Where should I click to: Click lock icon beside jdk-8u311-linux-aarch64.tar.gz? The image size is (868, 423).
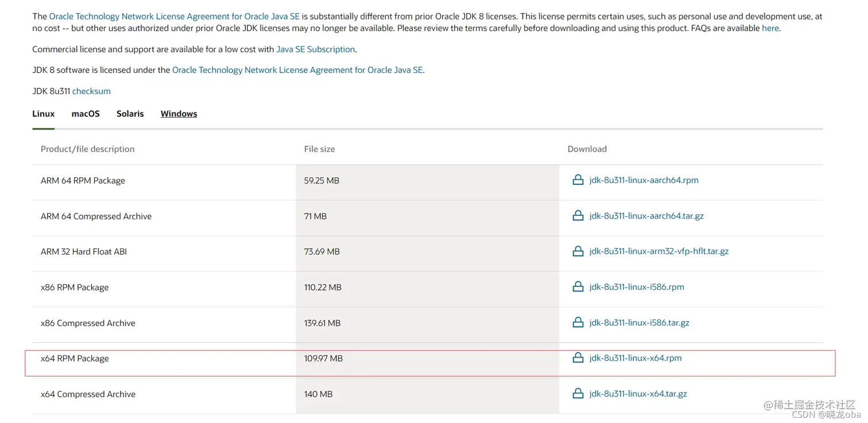578,216
